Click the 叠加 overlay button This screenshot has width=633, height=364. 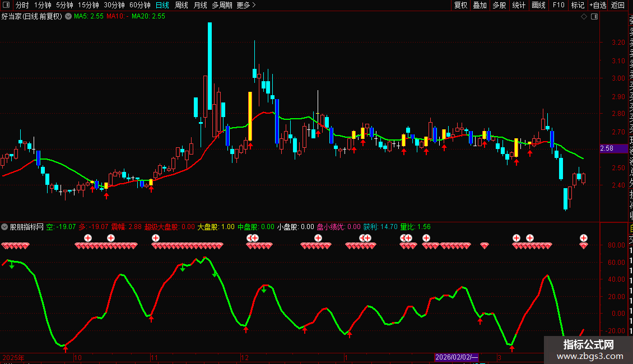pyautogui.click(x=480, y=5)
